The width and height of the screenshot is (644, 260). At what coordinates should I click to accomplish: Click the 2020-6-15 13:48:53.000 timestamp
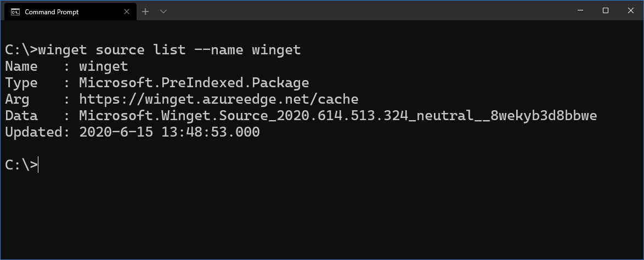(169, 132)
